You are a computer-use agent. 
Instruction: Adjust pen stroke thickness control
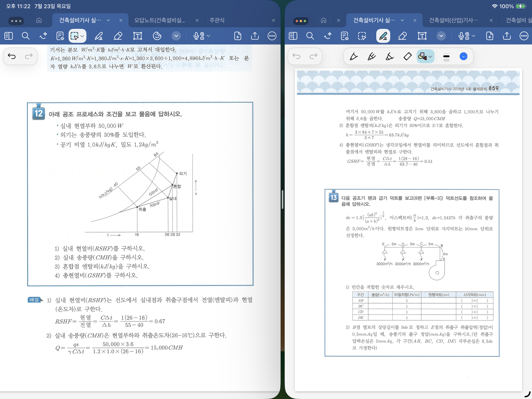click(x=446, y=57)
